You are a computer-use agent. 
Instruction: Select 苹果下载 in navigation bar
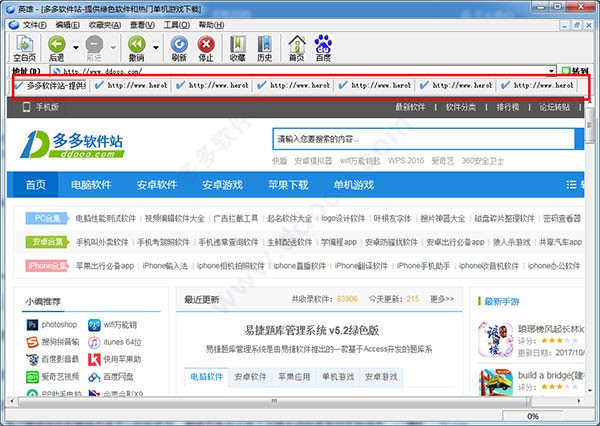288,185
